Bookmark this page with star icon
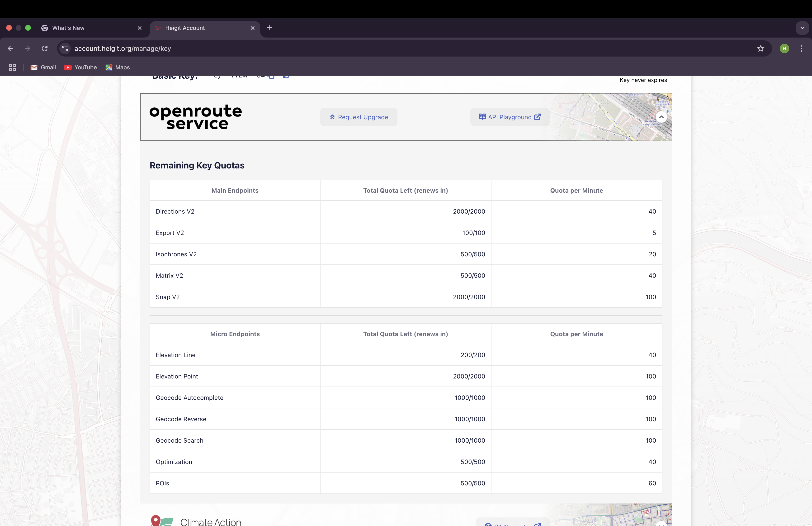 click(x=760, y=48)
